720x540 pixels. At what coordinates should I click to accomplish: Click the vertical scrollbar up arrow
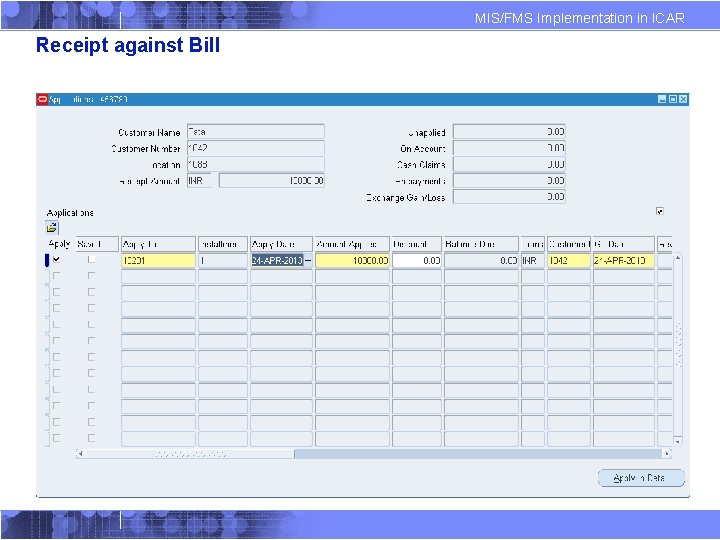(x=678, y=258)
